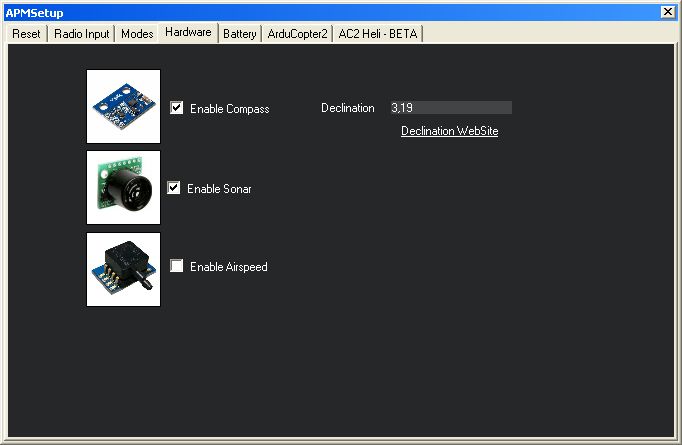This screenshot has height=445, width=682.
Task: Click the compass sensor board image
Action: [x=124, y=106]
